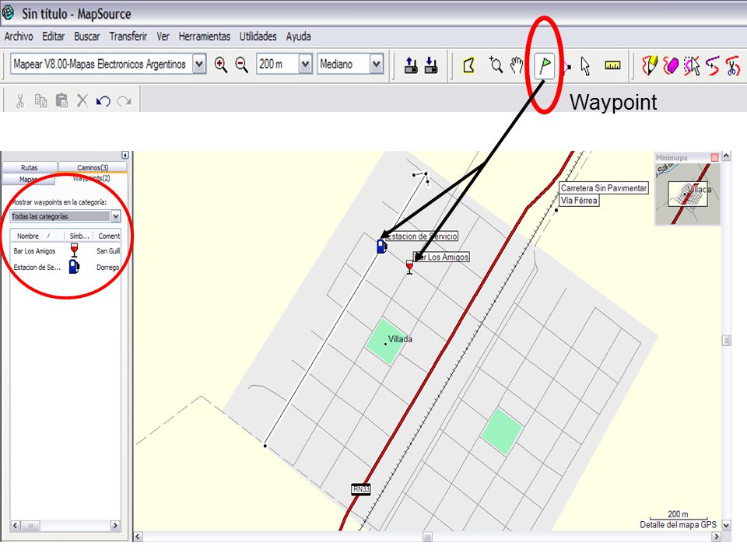
Task: Select the Zoom tool with magnifier
Action: click(x=496, y=65)
